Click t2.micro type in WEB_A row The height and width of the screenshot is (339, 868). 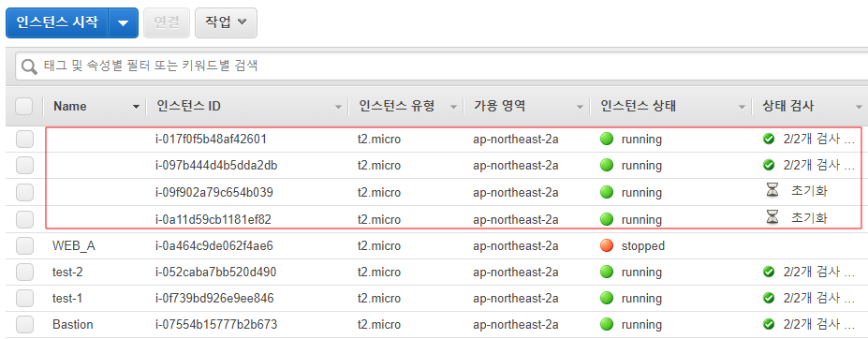379,245
